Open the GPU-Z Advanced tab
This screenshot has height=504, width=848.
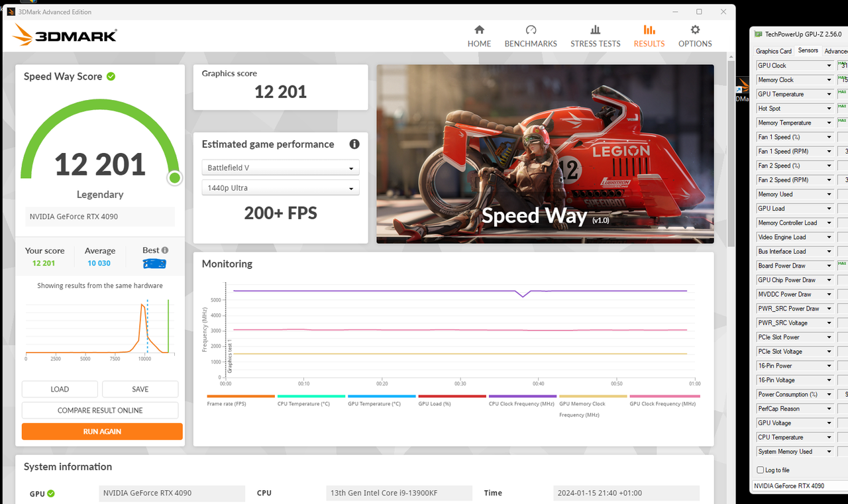pyautogui.click(x=835, y=51)
